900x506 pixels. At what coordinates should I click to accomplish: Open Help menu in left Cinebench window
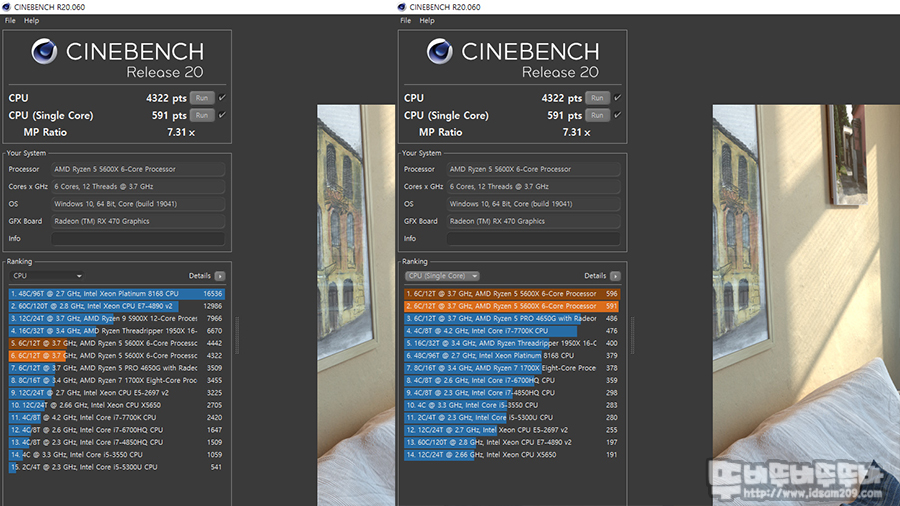pyautogui.click(x=32, y=21)
